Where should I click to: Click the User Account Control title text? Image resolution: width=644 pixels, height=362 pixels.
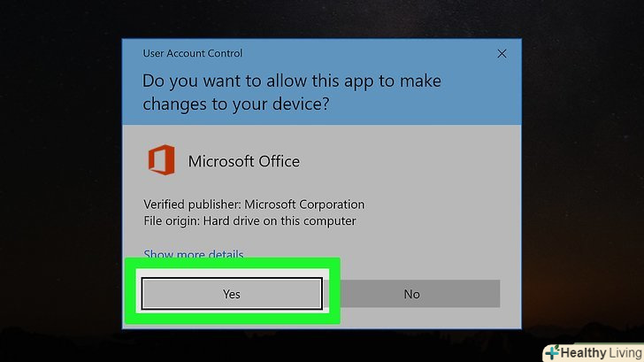pos(192,53)
